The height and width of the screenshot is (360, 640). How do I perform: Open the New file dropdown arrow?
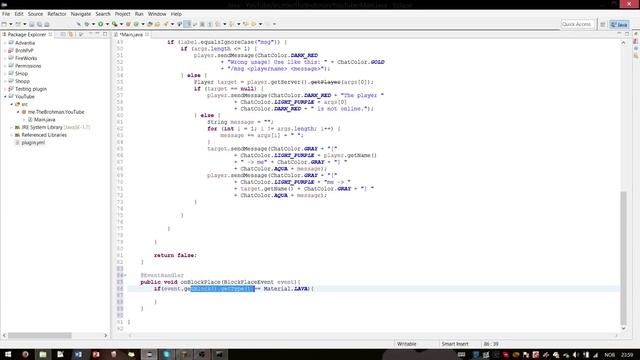11,24
